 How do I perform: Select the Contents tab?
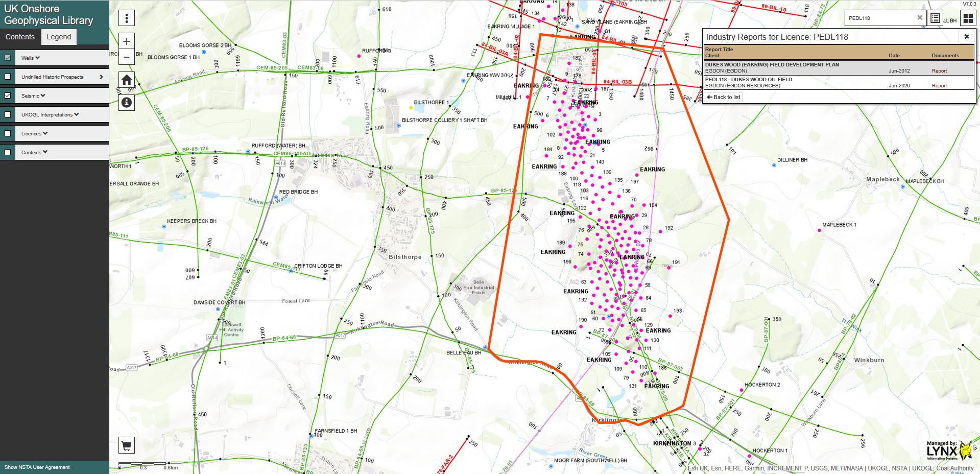(x=20, y=37)
